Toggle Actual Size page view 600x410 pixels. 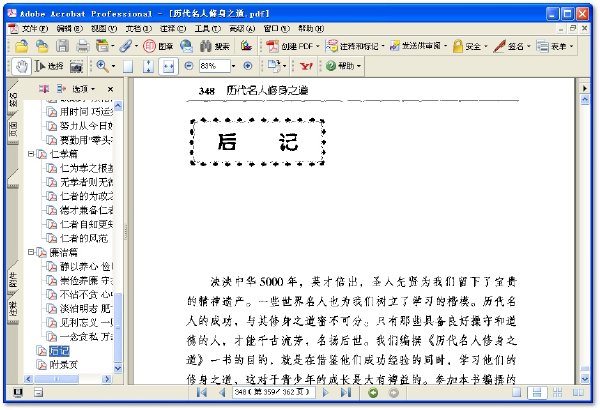click(x=128, y=66)
